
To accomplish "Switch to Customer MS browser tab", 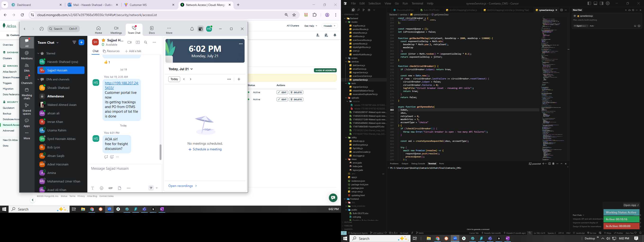I will 149,5.
